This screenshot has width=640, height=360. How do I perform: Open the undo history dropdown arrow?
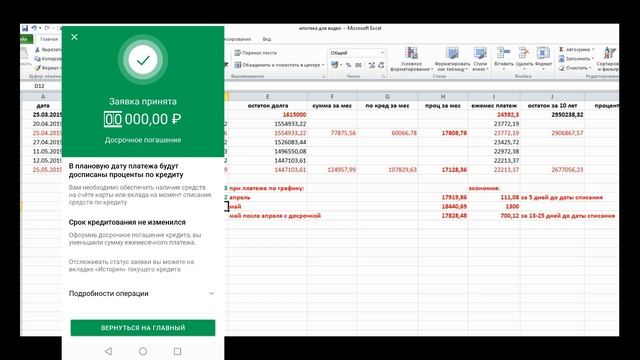tap(40, 28)
